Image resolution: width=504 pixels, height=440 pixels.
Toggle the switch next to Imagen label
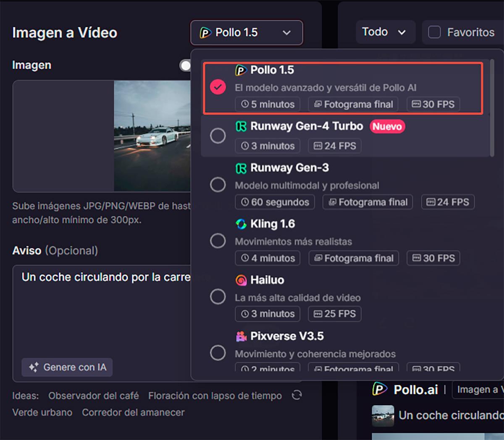click(185, 65)
